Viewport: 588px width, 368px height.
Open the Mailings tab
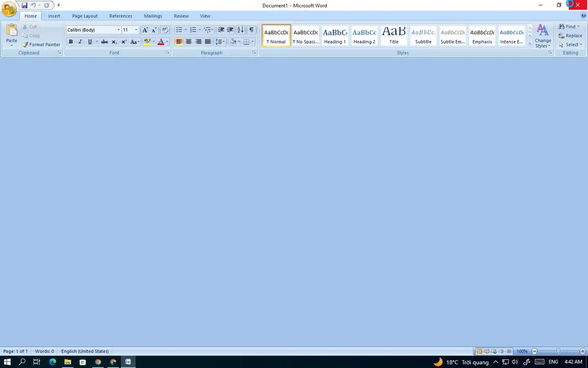point(153,16)
